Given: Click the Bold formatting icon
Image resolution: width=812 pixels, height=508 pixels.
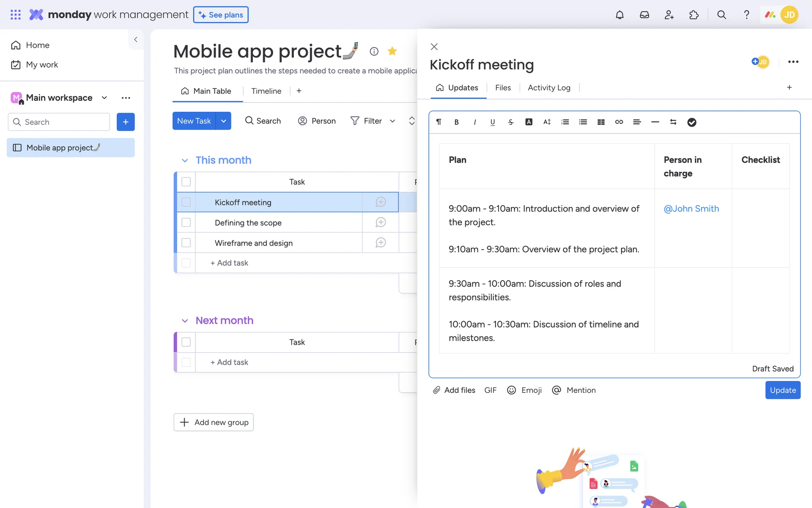Looking at the screenshot, I should click(x=456, y=122).
